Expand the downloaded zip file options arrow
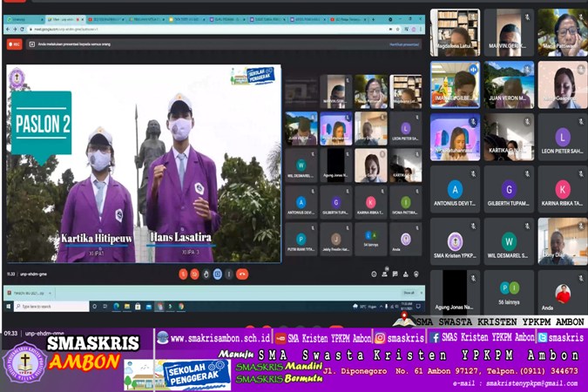The height and width of the screenshot is (392, 588). pos(50,293)
